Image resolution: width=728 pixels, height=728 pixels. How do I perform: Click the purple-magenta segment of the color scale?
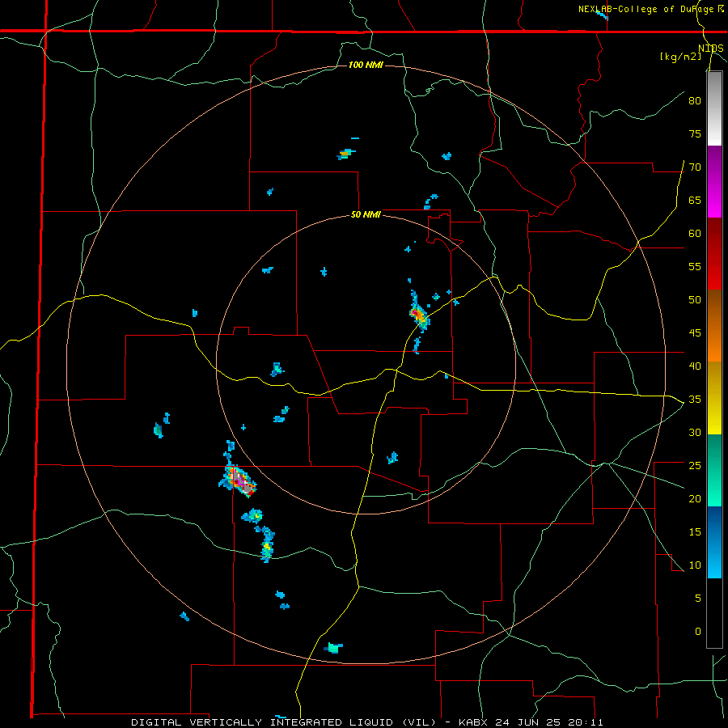click(714, 181)
